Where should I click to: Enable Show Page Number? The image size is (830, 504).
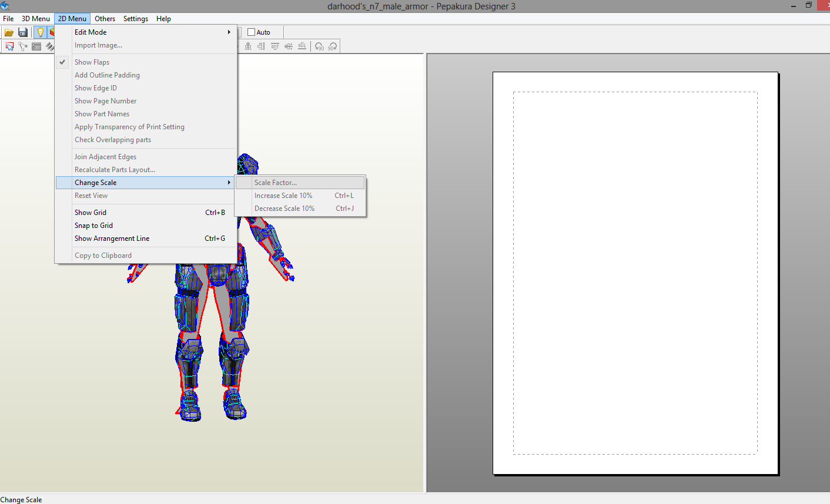pos(146,101)
